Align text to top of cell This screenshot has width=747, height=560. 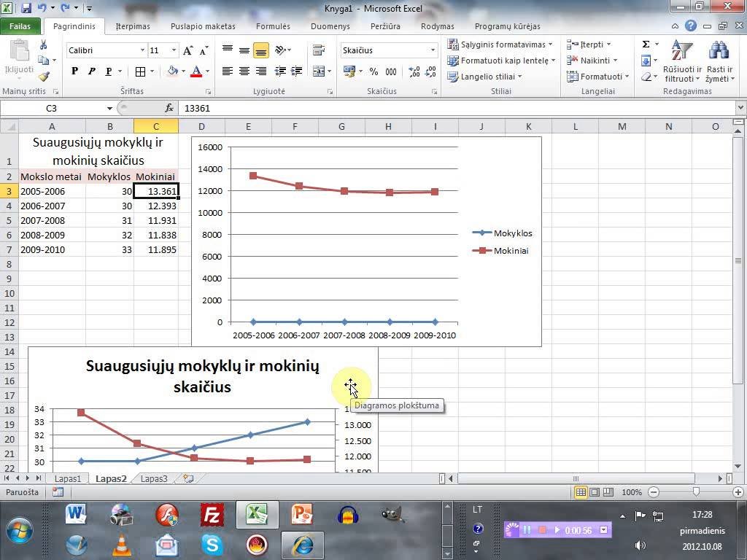[x=228, y=50]
